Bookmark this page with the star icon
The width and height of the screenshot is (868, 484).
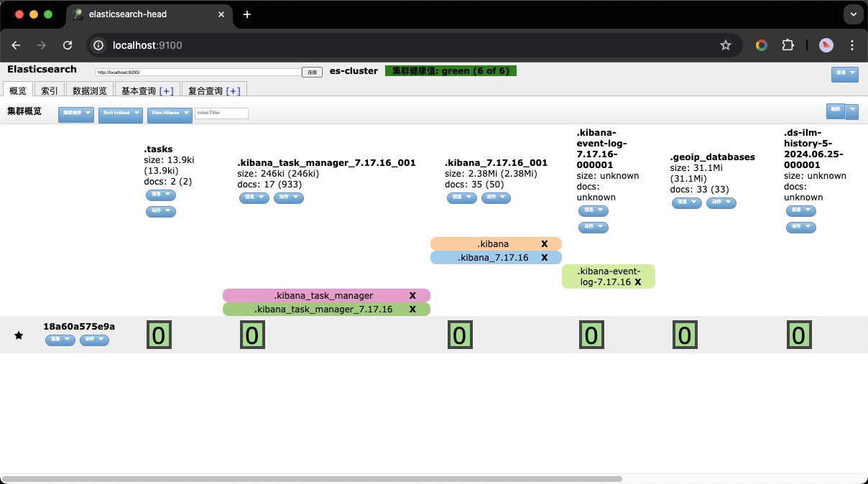click(x=726, y=45)
